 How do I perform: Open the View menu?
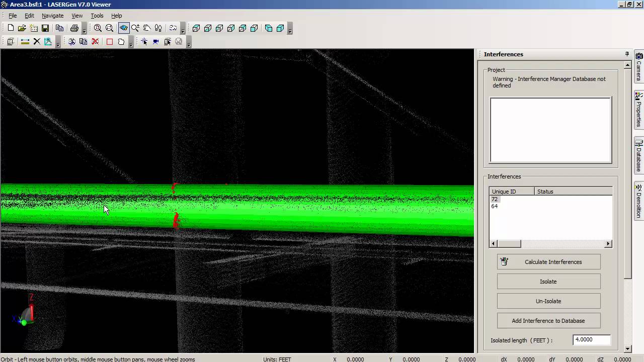tap(77, 16)
